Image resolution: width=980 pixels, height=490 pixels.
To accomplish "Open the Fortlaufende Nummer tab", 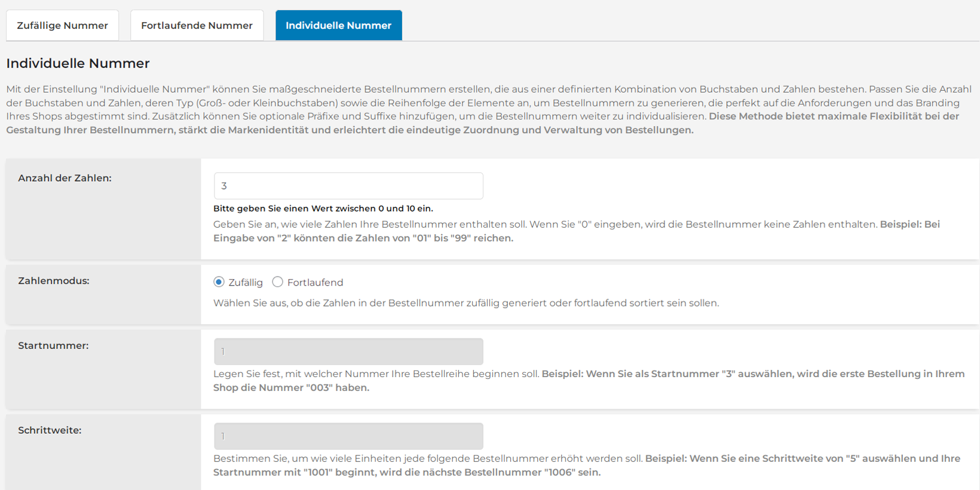I will pos(197,25).
